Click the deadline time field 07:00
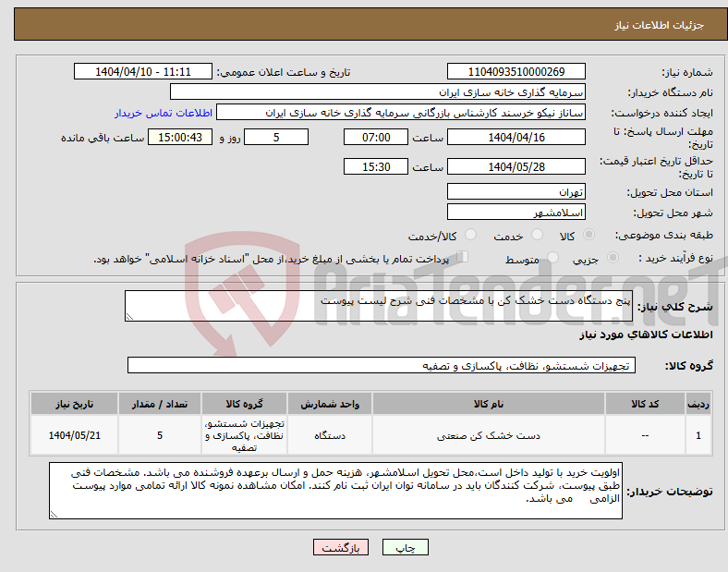 point(376,137)
